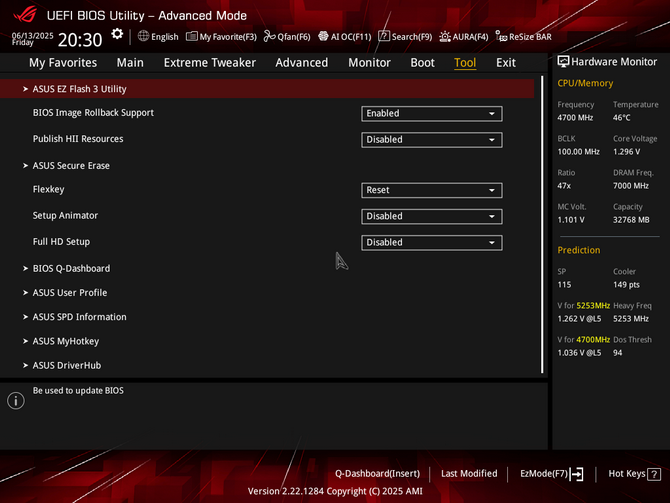
Task: Click the Setup Animator label
Action: tap(65, 215)
